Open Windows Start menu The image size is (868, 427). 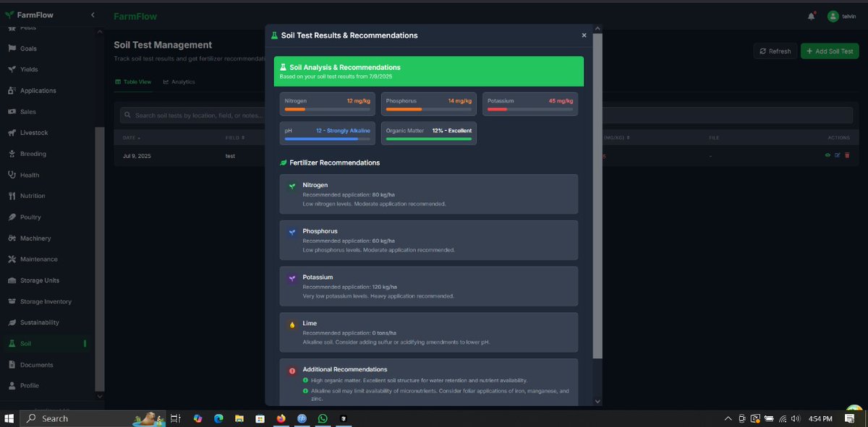tap(9, 418)
